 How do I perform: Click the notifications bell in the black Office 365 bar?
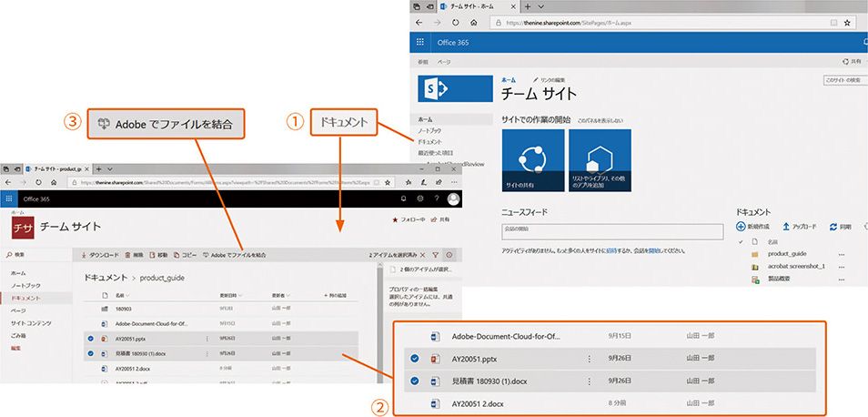click(404, 199)
